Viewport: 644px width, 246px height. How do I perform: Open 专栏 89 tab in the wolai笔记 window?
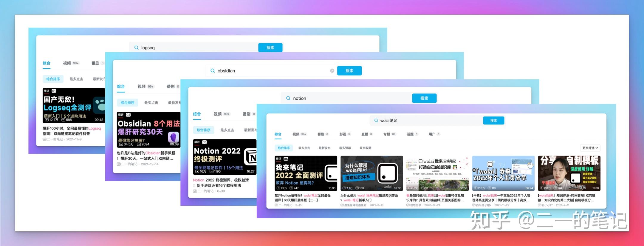390,134
